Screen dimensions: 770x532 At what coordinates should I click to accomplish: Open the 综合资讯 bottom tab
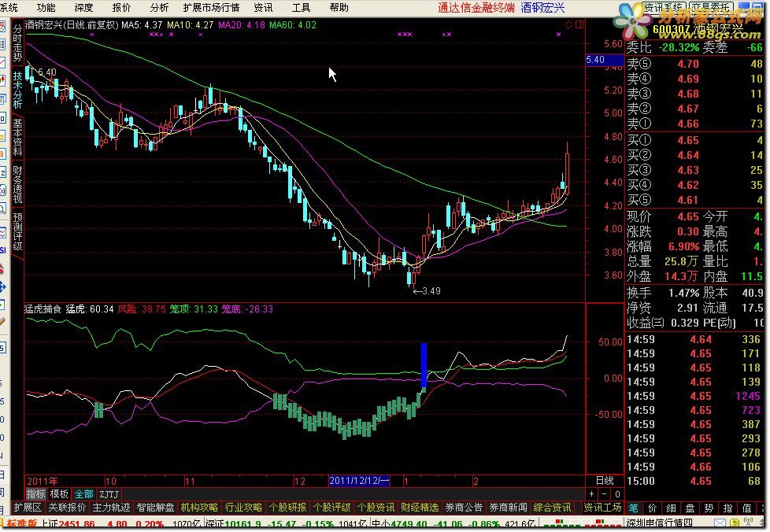click(x=552, y=507)
